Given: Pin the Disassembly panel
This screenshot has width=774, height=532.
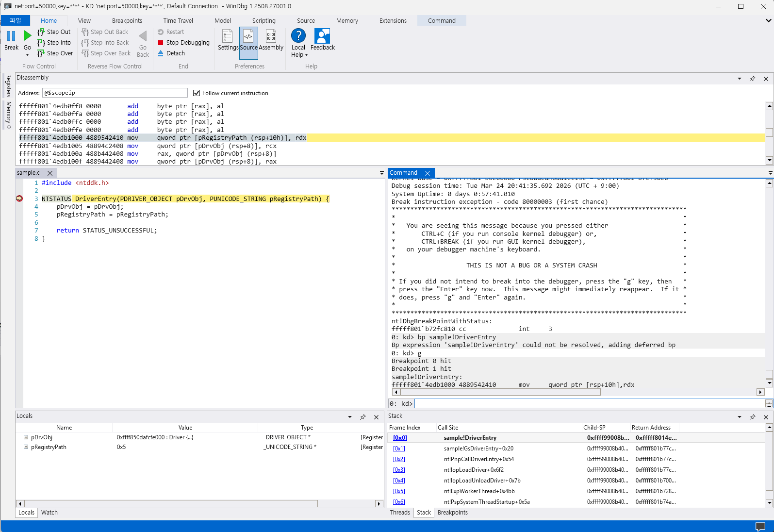Looking at the screenshot, I should [752, 79].
